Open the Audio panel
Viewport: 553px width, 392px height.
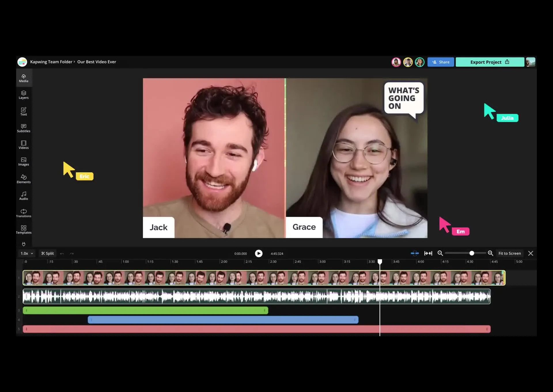(x=24, y=196)
